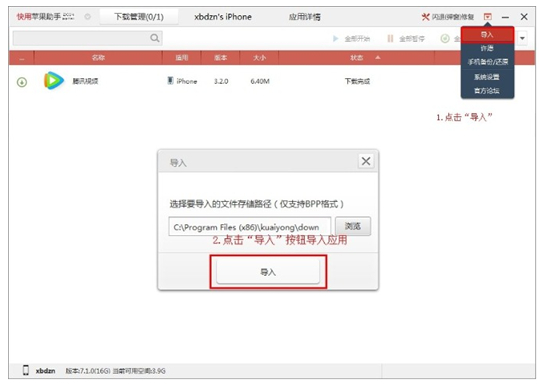The image size is (539, 384).
Task: Sort by the 名称 column header
Action: coord(98,57)
